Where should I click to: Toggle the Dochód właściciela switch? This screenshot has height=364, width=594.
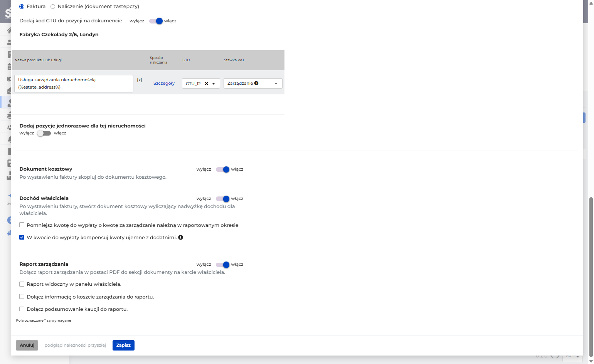tap(223, 199)
